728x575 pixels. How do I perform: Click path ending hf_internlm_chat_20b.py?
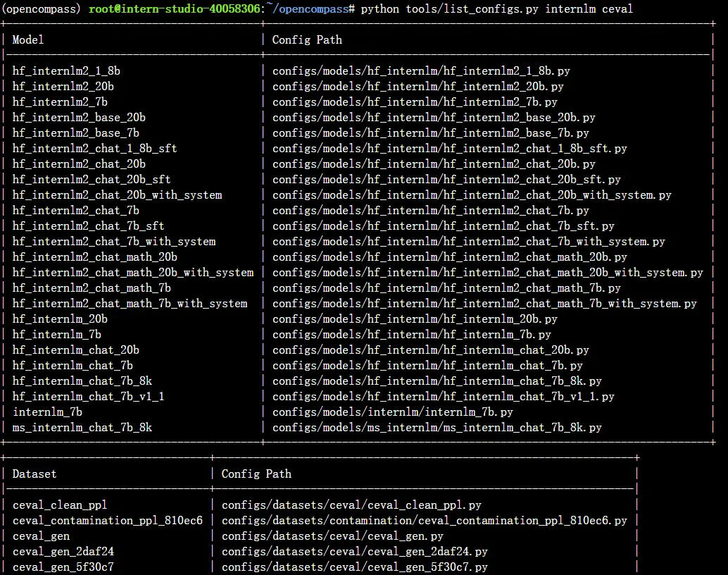(x=430, y=350)
